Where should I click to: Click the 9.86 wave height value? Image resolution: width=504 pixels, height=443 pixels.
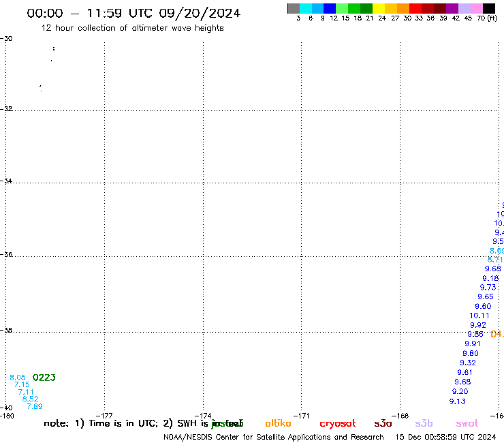point(475,334)
